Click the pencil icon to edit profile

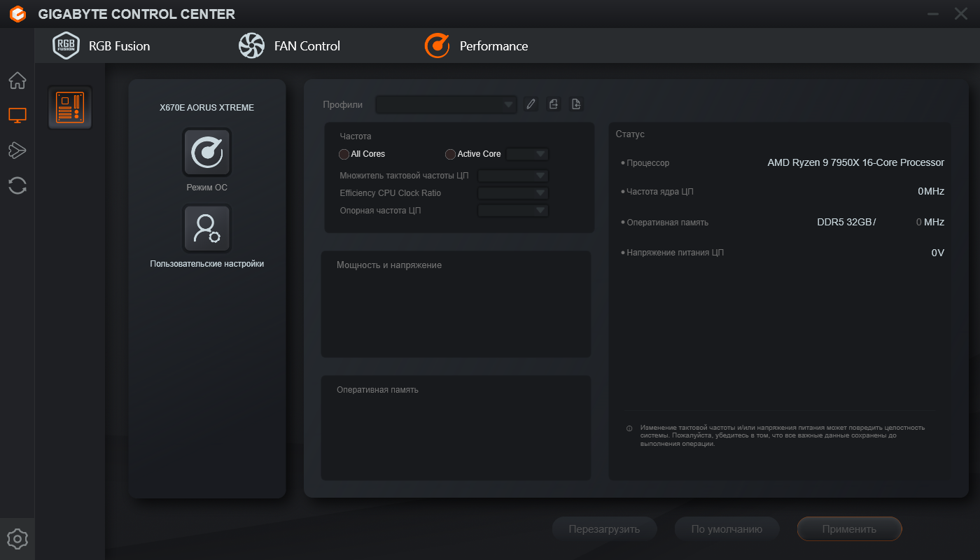tap(531, 104)
